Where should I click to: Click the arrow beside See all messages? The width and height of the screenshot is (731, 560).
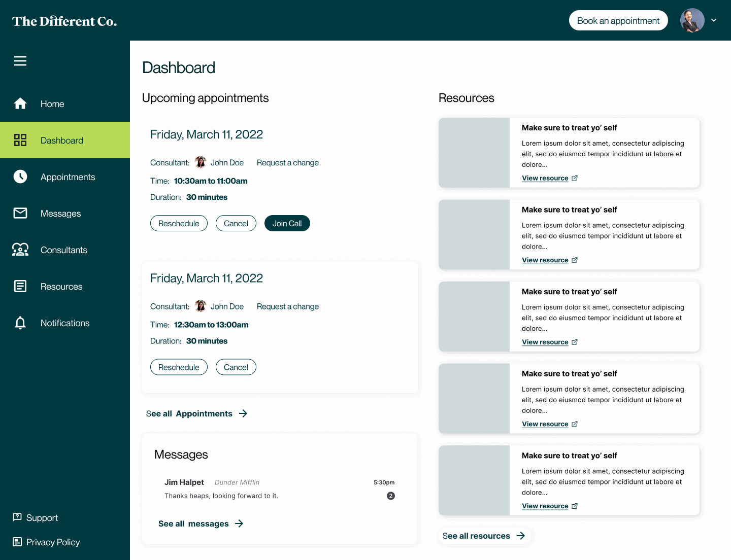click(x=239, y=523)
